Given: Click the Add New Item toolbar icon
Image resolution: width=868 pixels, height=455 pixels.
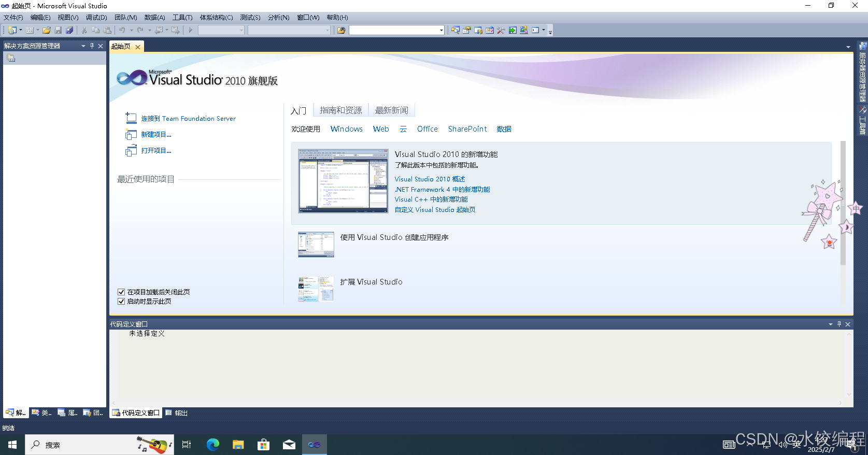Looking at the screenshot, I should pyautogui.click(x=30, y=30).
